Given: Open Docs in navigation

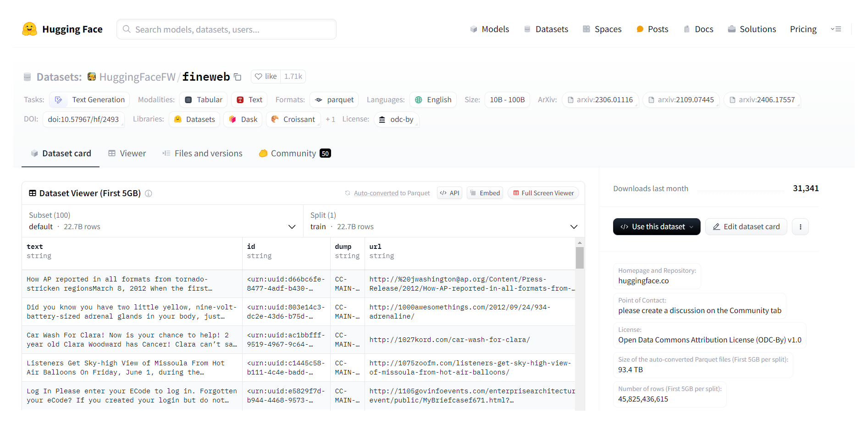Looking at the screenshot, I should pyautogui.click(x=698, y=29).
